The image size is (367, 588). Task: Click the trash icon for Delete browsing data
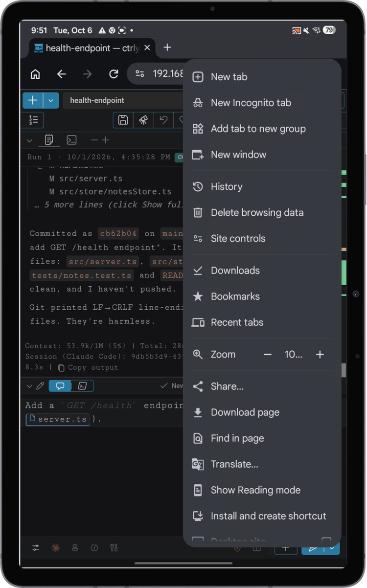click(198, 213)
